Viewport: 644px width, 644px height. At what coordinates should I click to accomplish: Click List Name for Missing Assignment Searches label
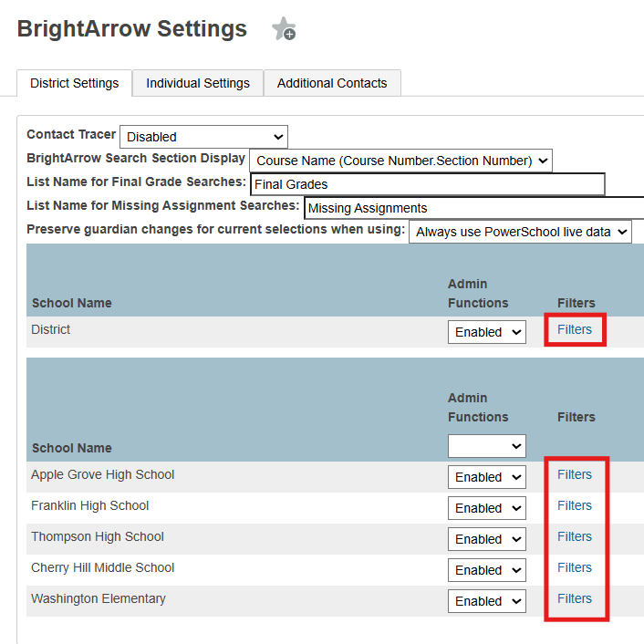[x=163, y=205]
